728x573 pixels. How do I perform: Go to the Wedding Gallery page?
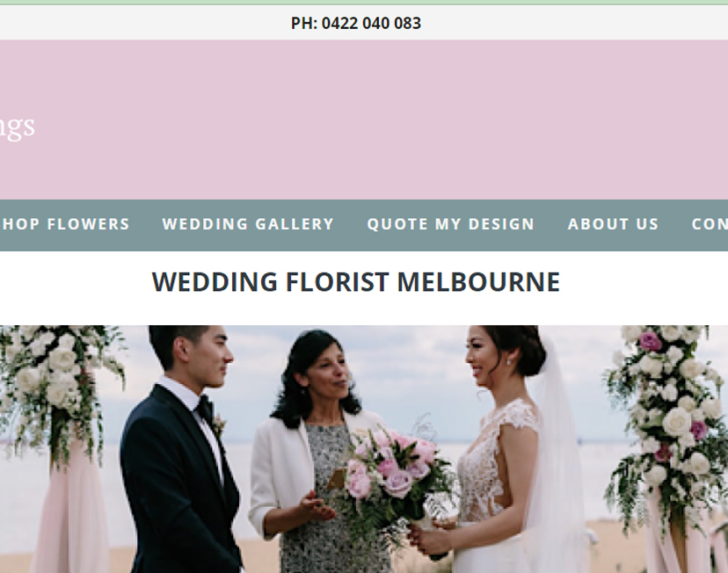(x=248, y=224)
